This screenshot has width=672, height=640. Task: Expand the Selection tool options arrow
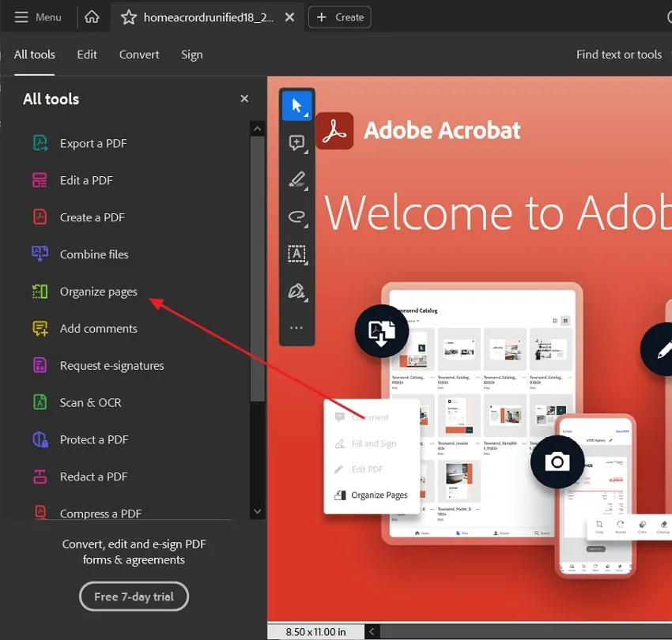pos(307,115)
